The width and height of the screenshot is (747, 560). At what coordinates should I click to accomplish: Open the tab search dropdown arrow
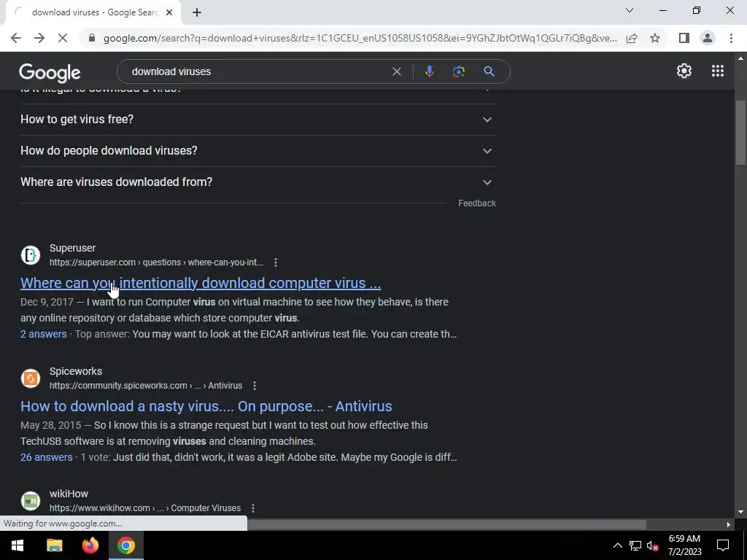click(x=630, y=10)
